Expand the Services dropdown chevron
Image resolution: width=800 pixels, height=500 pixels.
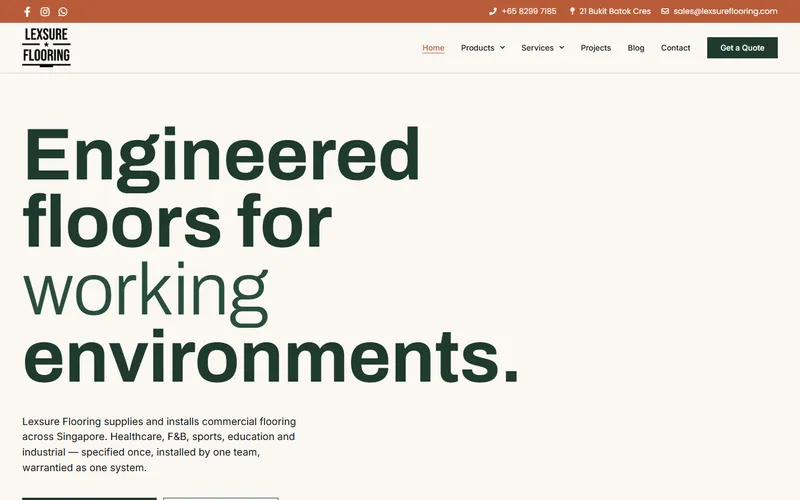point(561,47)
